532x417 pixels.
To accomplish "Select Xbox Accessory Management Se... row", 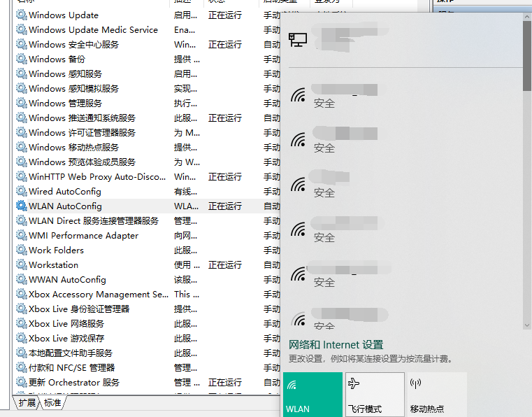I will click(x=99, y=294).
